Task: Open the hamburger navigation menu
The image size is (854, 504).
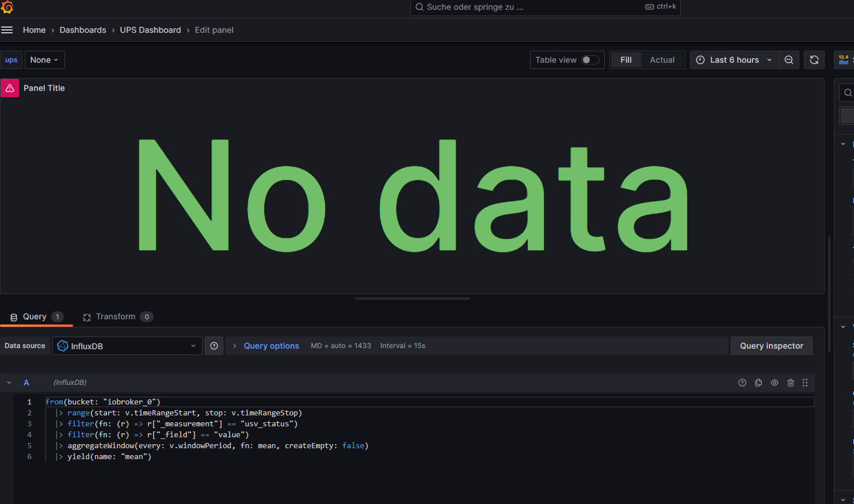Action: point(7,30)
